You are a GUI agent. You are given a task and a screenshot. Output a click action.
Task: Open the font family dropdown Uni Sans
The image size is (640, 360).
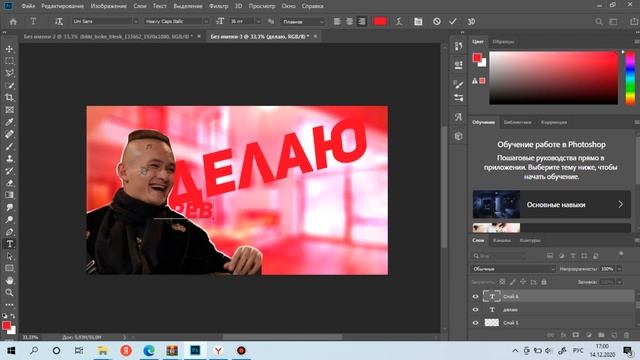(105, 21)
